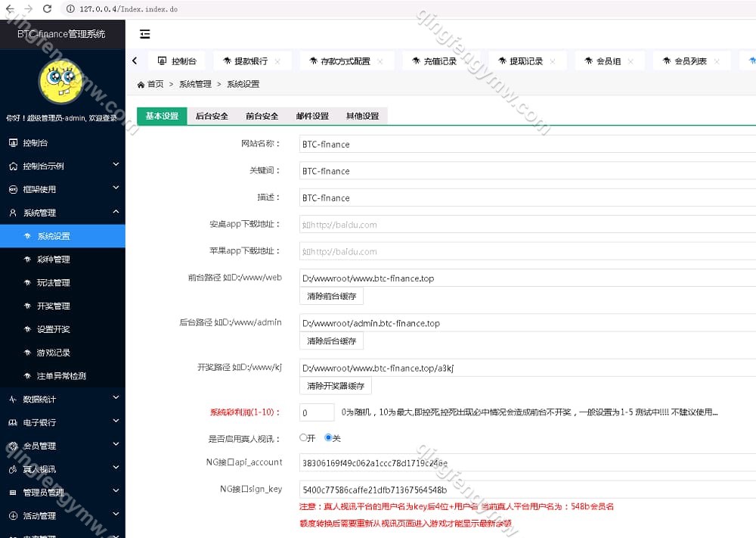Close the 提款银行 tab with its X
756x538 pixels.
(x=277, y=61)
